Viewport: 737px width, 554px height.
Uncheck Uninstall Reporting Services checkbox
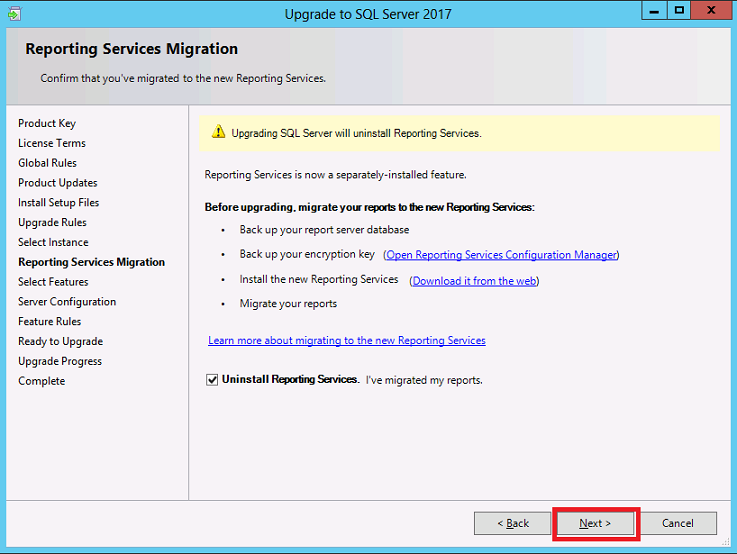pos(212,380)
